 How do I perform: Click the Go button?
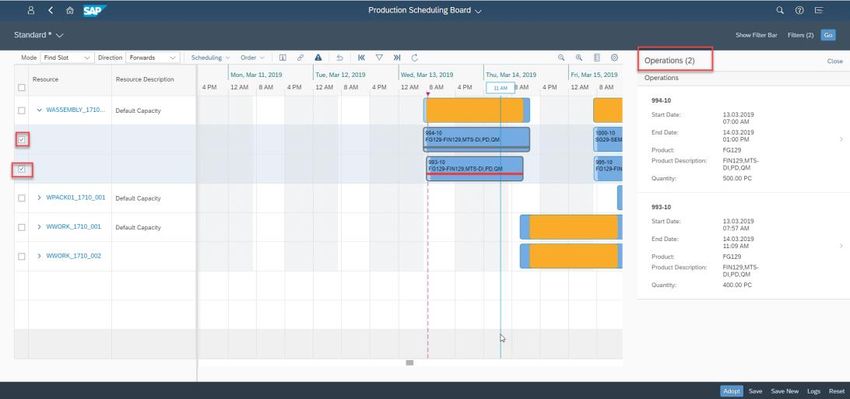[828, 35]
